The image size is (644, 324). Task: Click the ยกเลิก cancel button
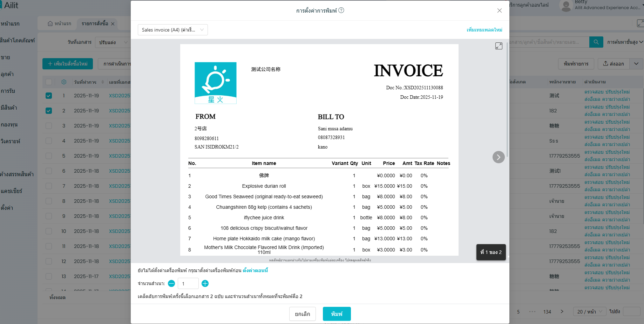coord(302,314)
